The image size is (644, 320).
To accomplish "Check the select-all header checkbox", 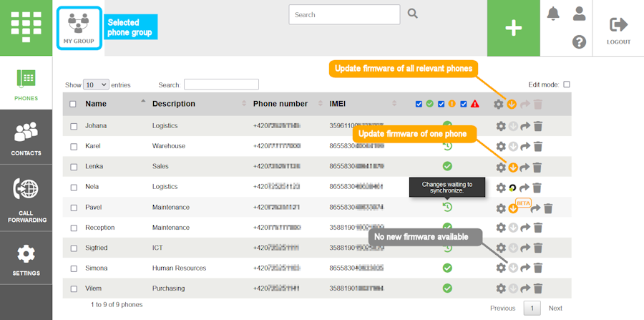I will pos(73,104).
